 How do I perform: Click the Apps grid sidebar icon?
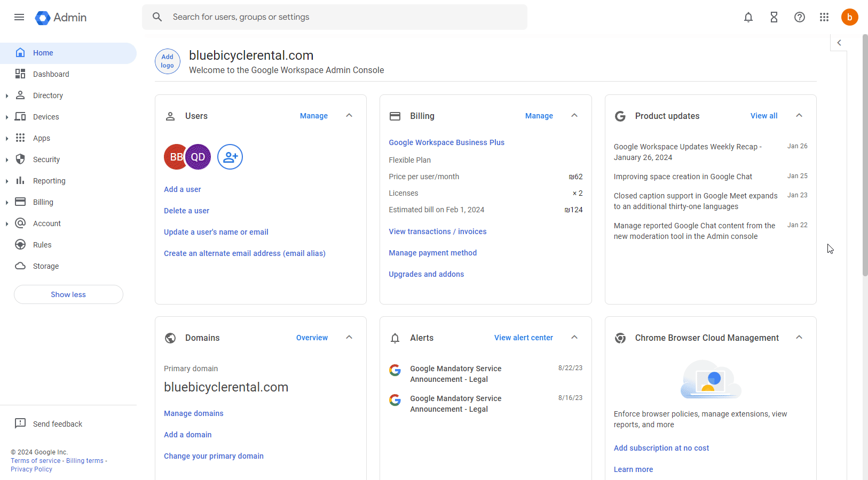20,138
